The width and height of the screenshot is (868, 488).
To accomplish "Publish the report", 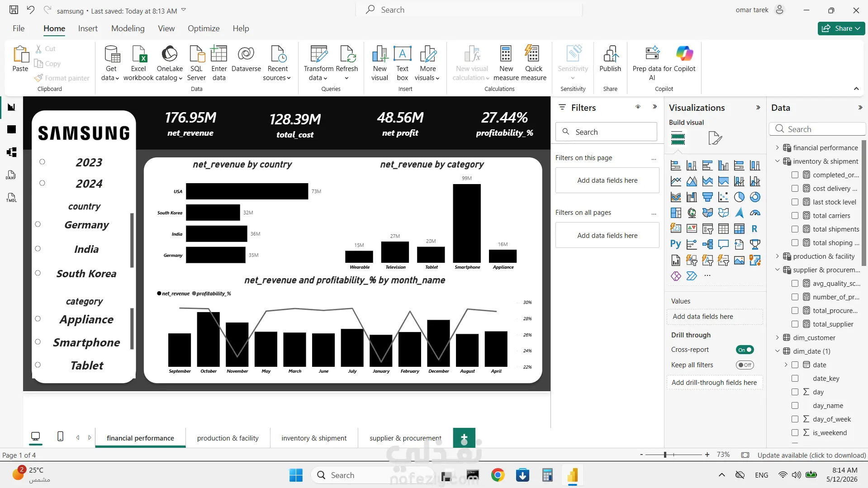I will coord(610,59).
